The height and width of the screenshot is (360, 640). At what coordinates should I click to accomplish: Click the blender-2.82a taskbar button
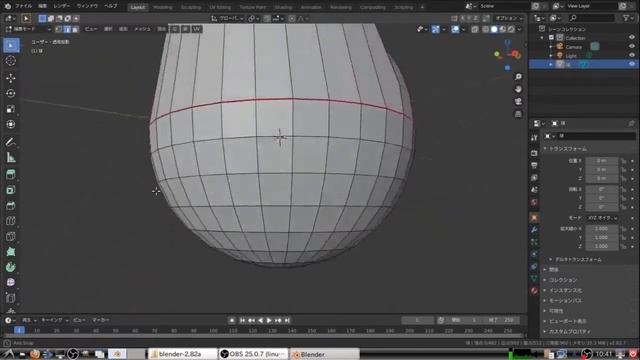(x=182, y=354)
